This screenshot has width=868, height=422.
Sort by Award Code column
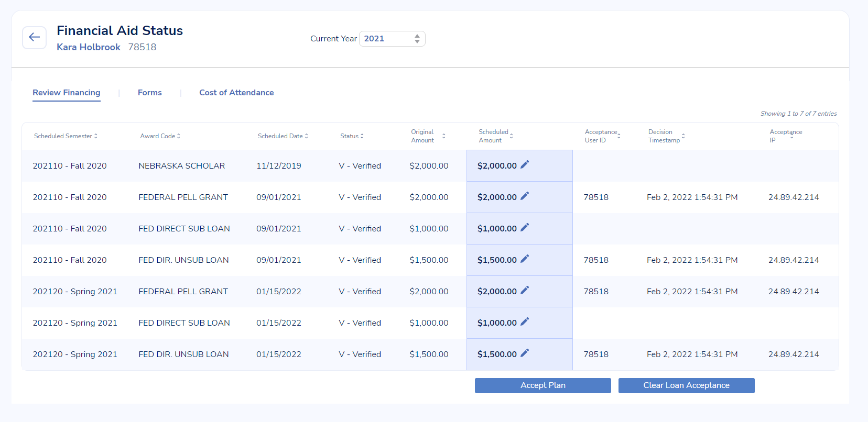160,136
